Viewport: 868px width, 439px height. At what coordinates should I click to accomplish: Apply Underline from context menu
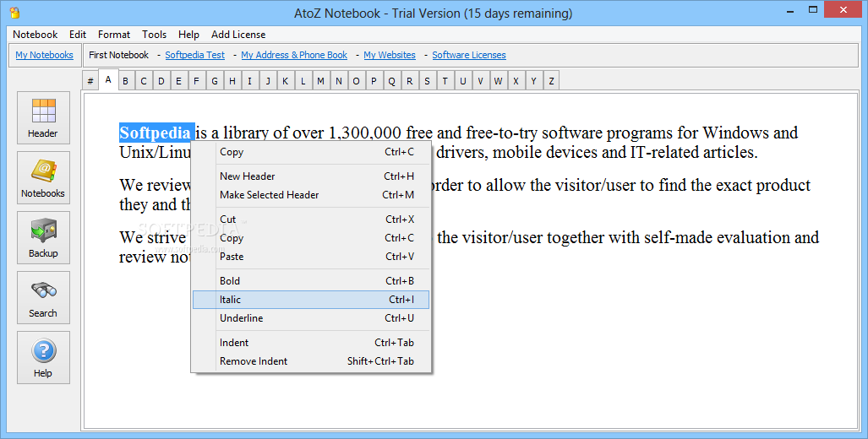311,318
